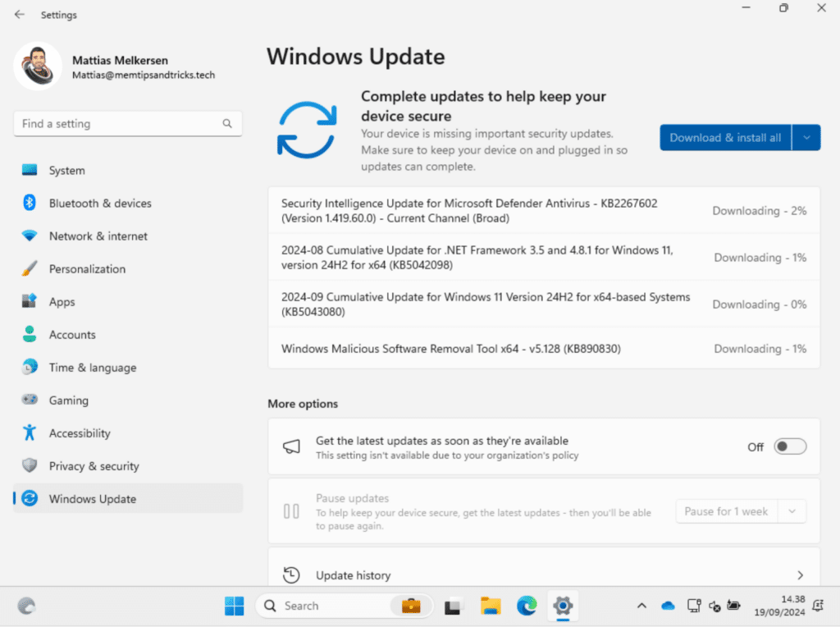Image resolution: width=840 pixels, height=627 pixels.
Task: Click the network display tray icon
Action: click(694, 606)
